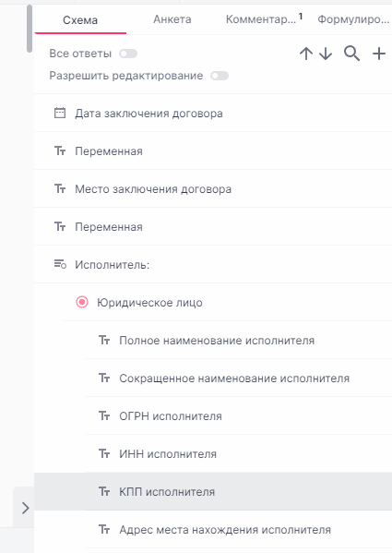Click the vertical scrollbar thumb
This screenshot has height=553, width=392.
[30, 29]
